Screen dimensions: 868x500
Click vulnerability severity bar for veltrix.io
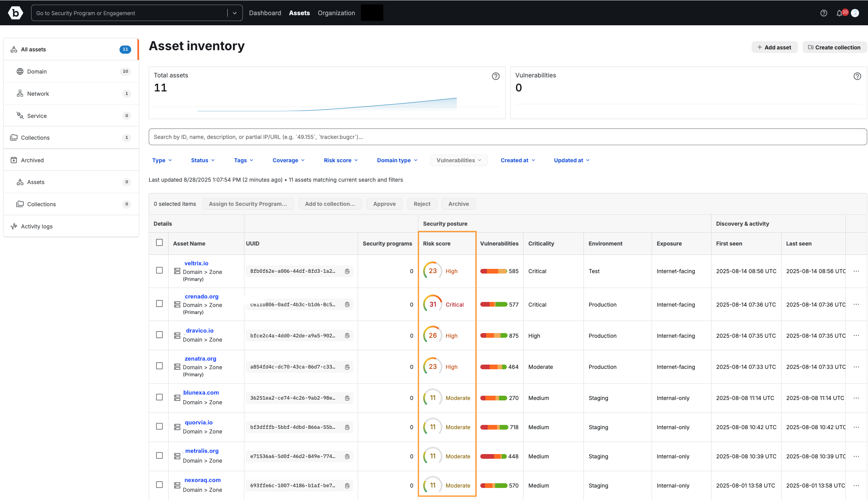point(494,271)
